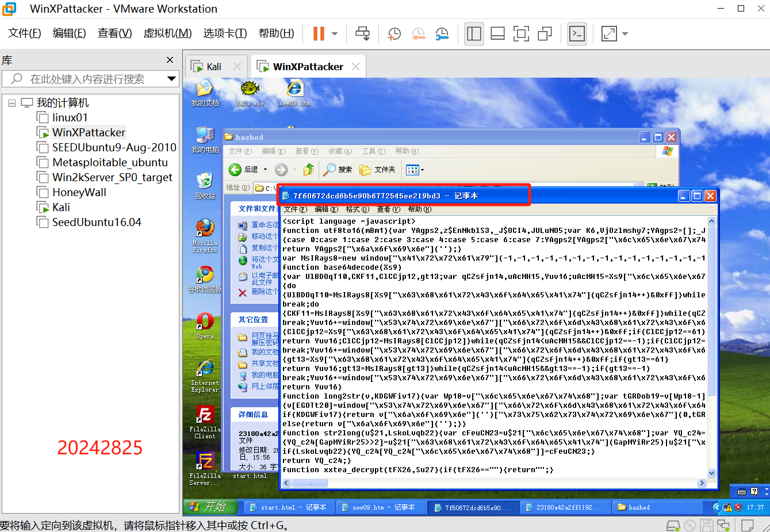Open the 虚拟机(M) menu
This screenshot has height=532, width=770.
[167, 33]
